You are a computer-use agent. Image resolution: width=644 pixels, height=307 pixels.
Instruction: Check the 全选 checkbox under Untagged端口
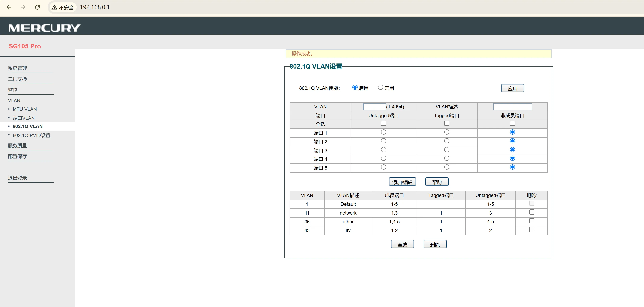pyautogui.click(x=383, y=123)
